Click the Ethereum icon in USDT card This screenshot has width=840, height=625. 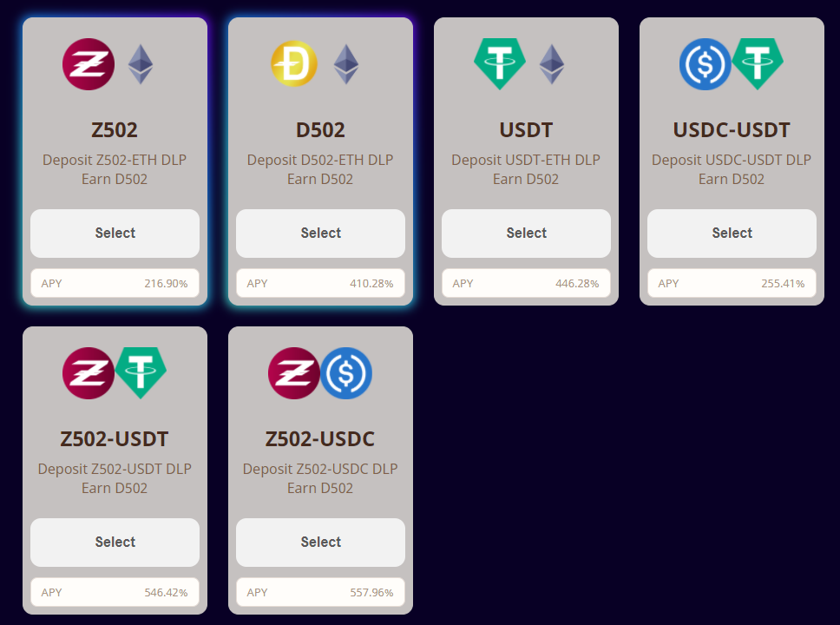(552, 64)
